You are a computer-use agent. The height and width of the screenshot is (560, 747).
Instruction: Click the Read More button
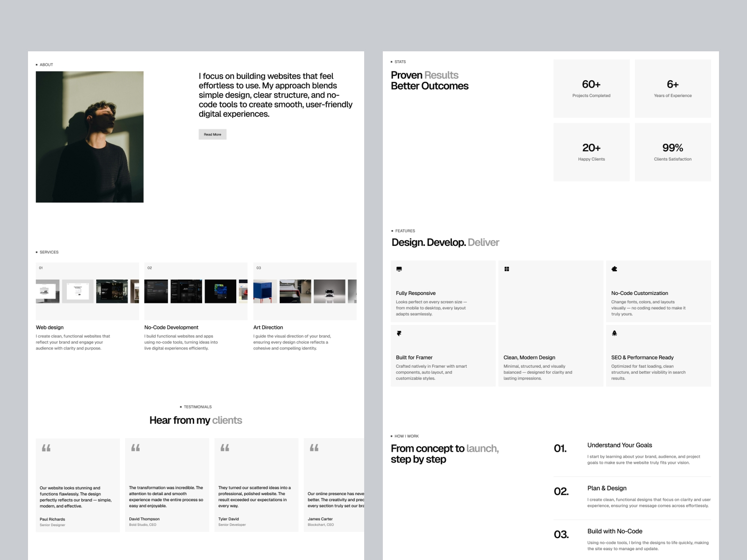point(212,134)
